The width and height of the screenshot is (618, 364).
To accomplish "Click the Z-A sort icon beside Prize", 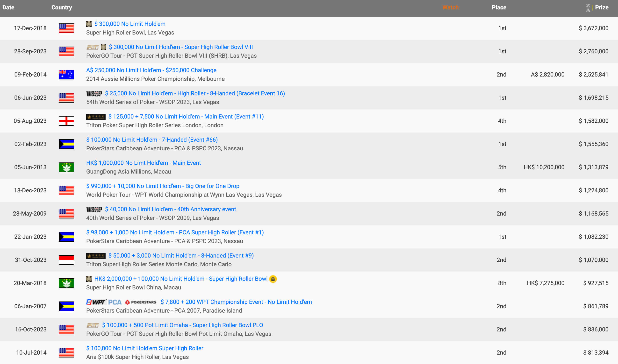I will [x=588, y=8].
